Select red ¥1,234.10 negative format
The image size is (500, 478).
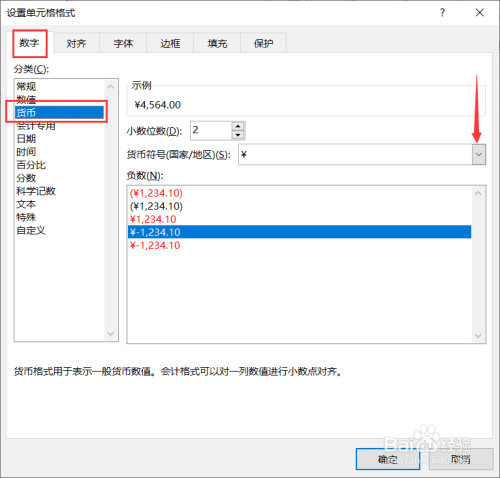tap(299, 219)
